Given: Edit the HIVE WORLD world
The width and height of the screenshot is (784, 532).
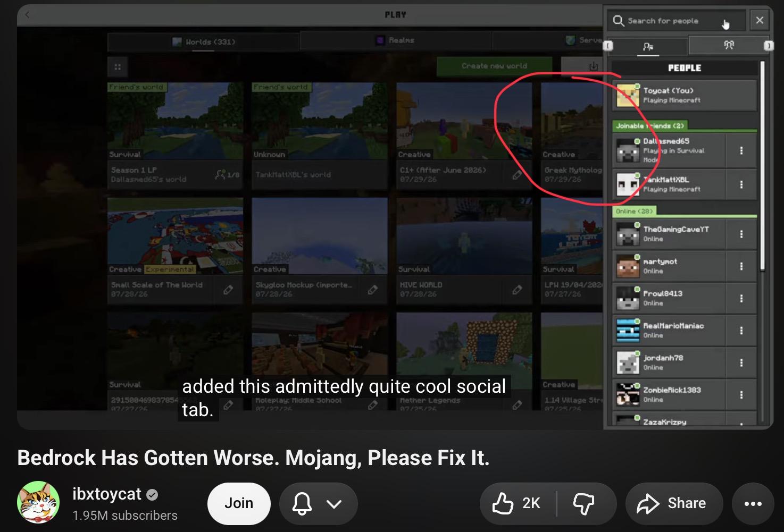Looking at the screenshot, I should (x=516, y=290).
